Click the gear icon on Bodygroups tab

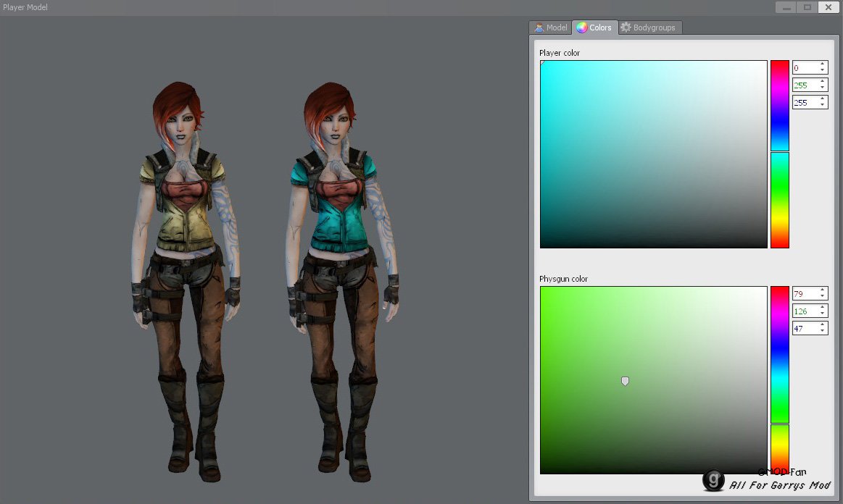(x=626, y=28)
